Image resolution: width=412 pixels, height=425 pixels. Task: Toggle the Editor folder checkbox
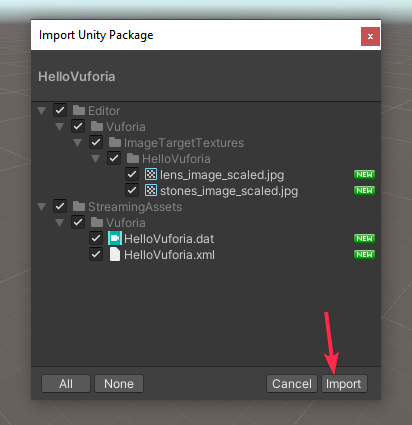tap(60, 110)
